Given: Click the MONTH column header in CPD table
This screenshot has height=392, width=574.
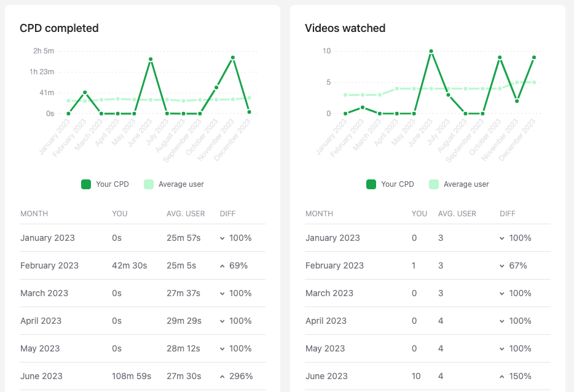Looking at the screenshot, I should tap(34, 214).
